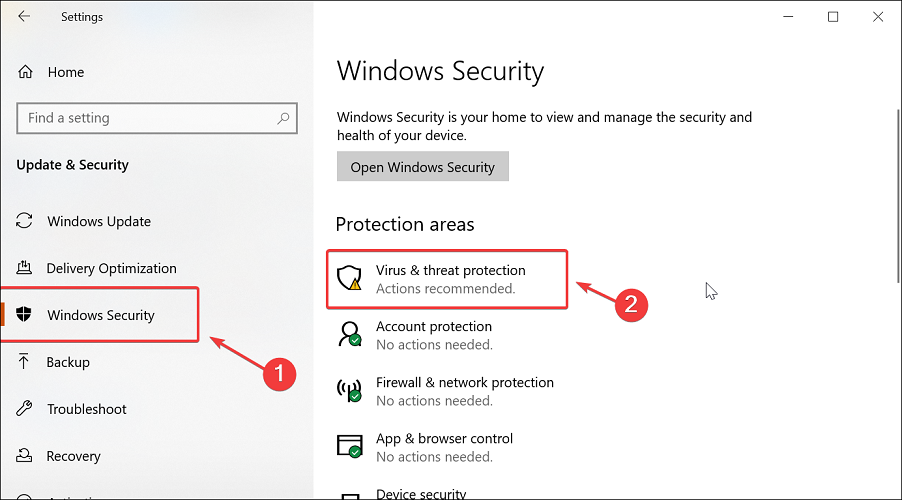Click the Delivery Optimization icon
Viewport: 902px width, 500px height.
(24, 268)
